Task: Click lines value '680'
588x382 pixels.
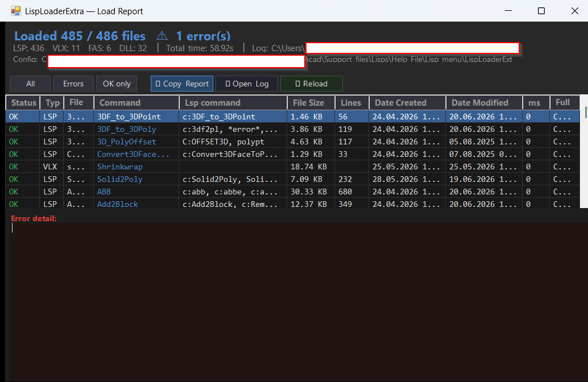Action: [345, 192]
